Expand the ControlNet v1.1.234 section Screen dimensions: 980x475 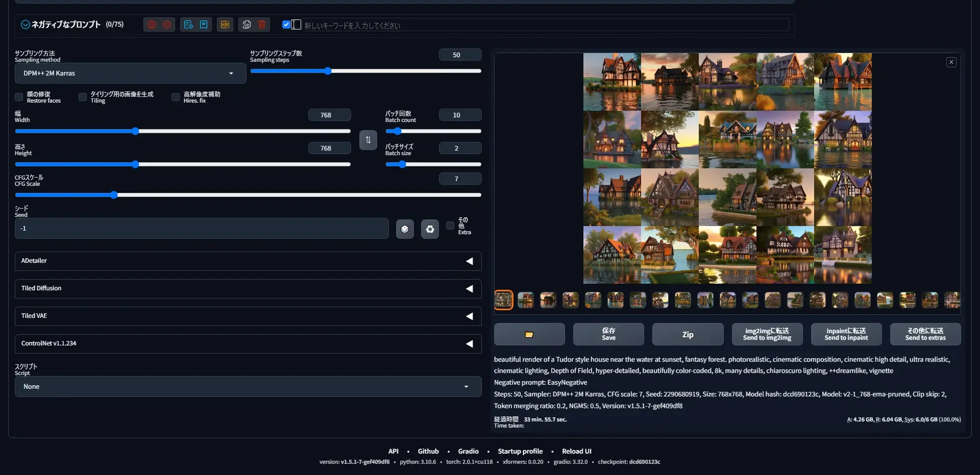pyautogui.click(x=248, y=344)
